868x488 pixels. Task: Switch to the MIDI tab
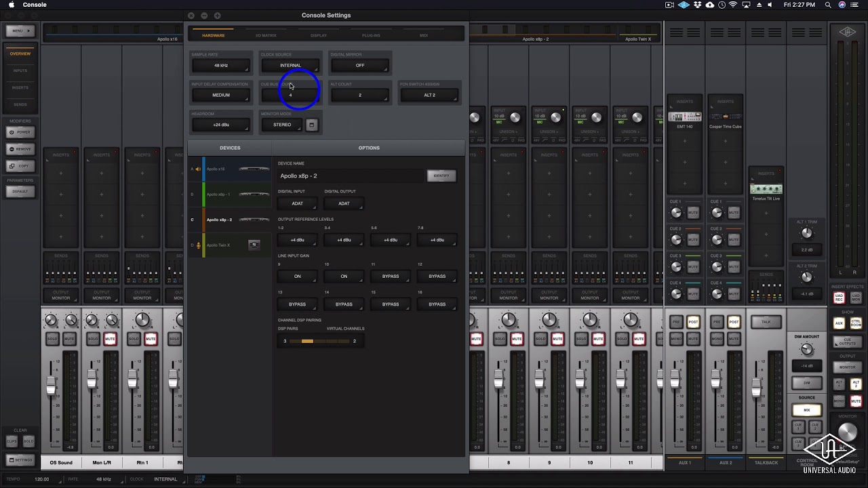point(424,35)
